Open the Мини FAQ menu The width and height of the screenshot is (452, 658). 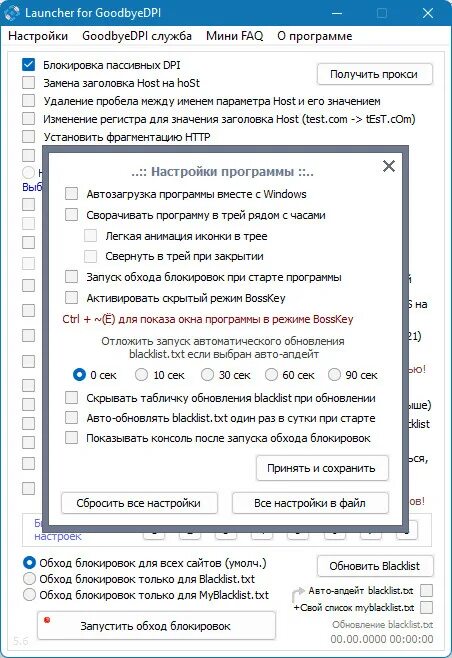tap(235, 36)
